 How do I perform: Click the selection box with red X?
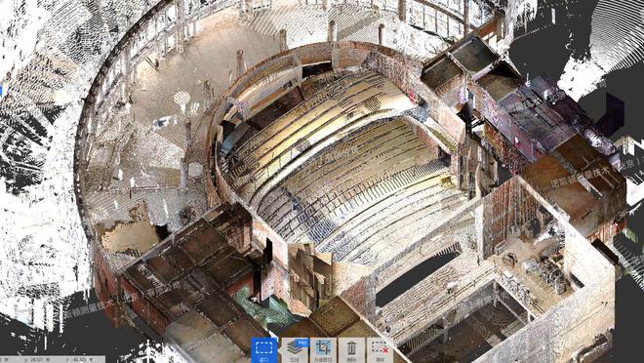point(380,350)
